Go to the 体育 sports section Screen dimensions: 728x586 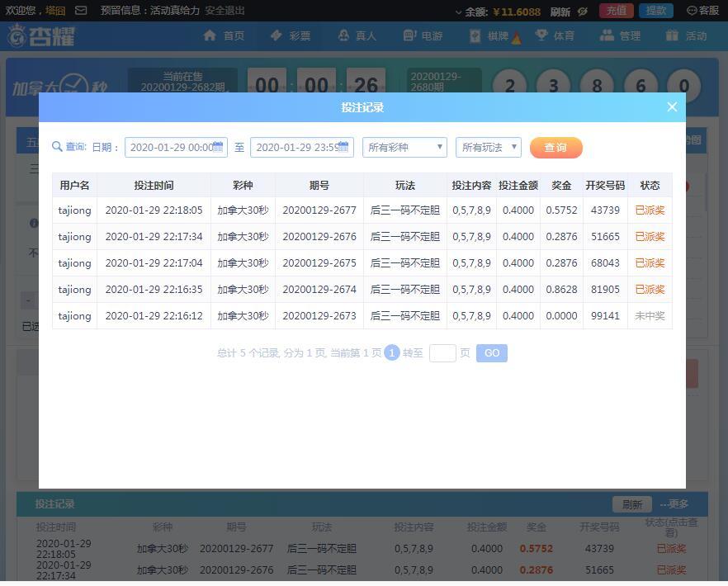(555, 35)
